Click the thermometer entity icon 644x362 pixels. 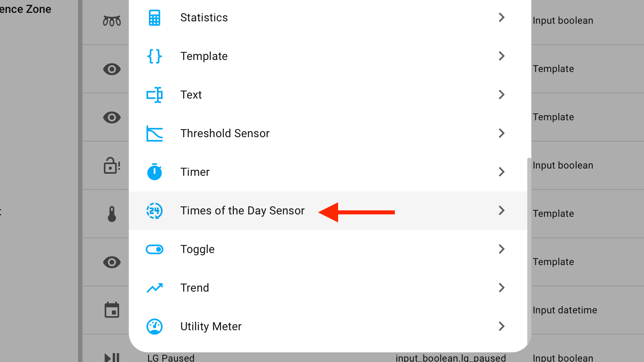tap(112, 214)
